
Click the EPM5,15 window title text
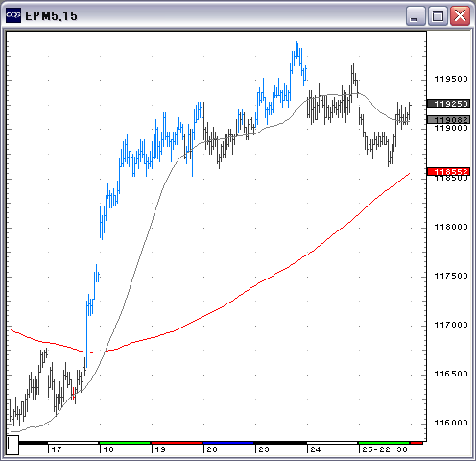tap(52, 16)
